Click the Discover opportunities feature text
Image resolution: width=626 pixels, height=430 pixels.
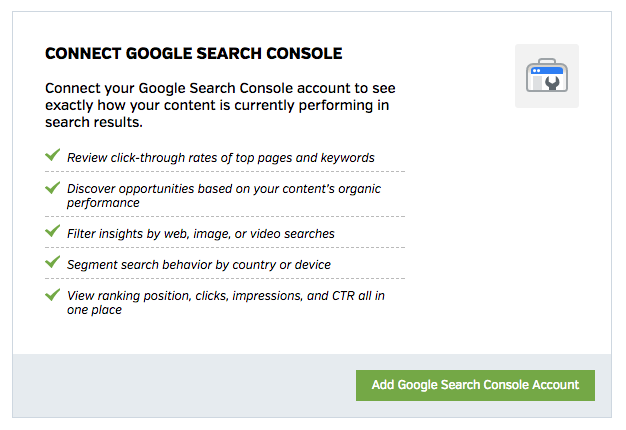tap(223, 195)
